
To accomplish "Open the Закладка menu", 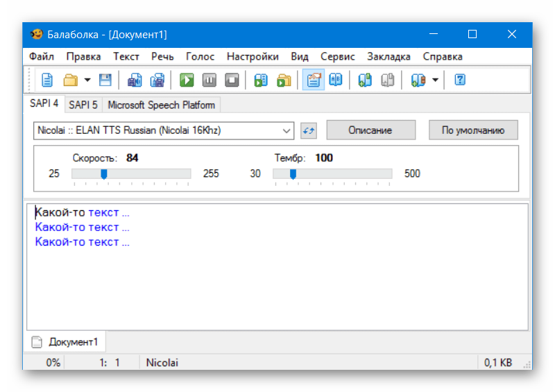I will point(388,57).
